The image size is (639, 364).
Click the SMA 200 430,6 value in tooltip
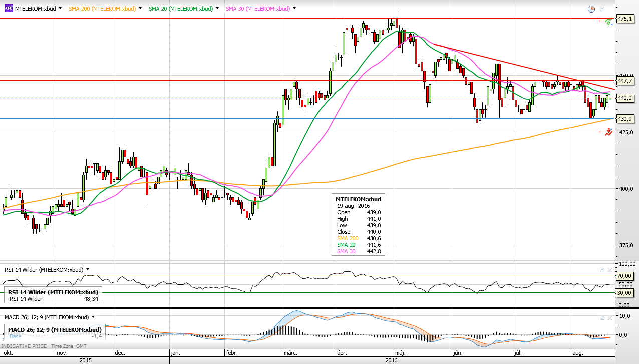(x=374, y=238)
